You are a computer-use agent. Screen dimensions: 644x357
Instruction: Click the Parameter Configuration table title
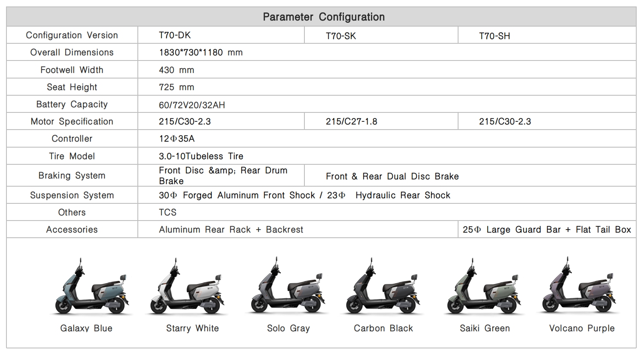324,17
